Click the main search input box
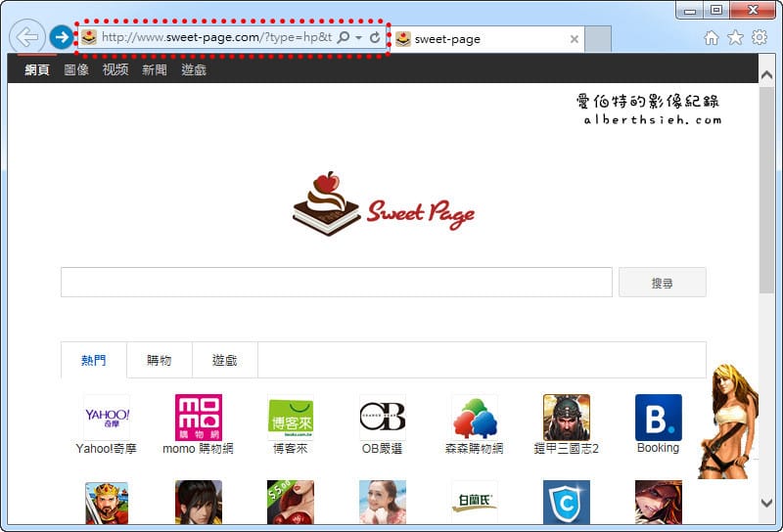 pos(337,282)
